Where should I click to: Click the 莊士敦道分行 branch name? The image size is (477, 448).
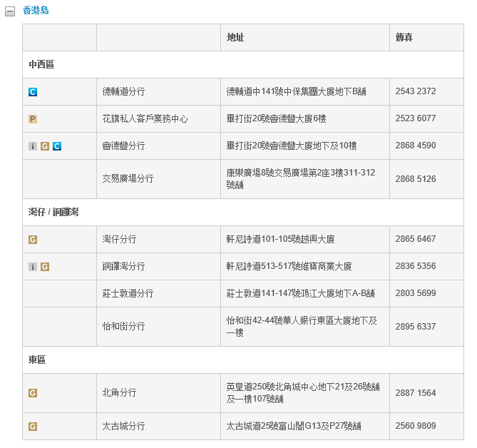click(x=128, y=293)
